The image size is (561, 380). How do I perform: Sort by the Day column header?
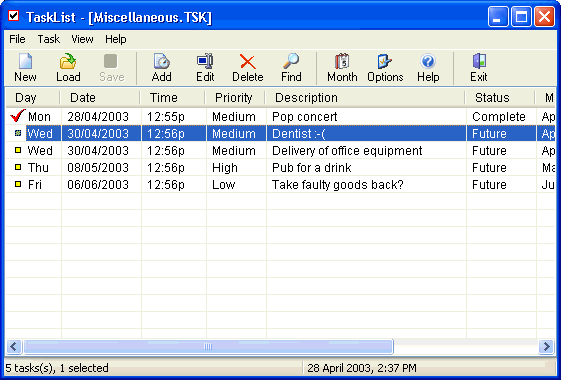pyautogui.click(x=33, y=98)
